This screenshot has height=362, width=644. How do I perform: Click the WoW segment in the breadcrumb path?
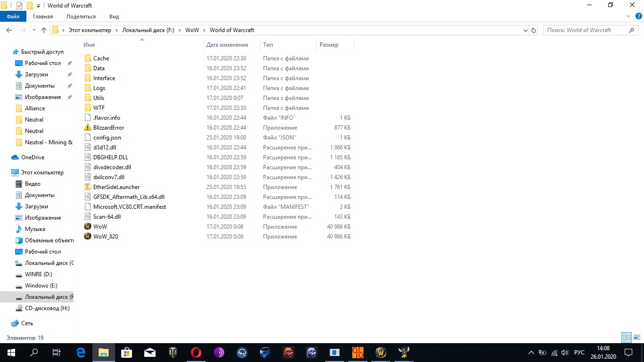[192, 30]
